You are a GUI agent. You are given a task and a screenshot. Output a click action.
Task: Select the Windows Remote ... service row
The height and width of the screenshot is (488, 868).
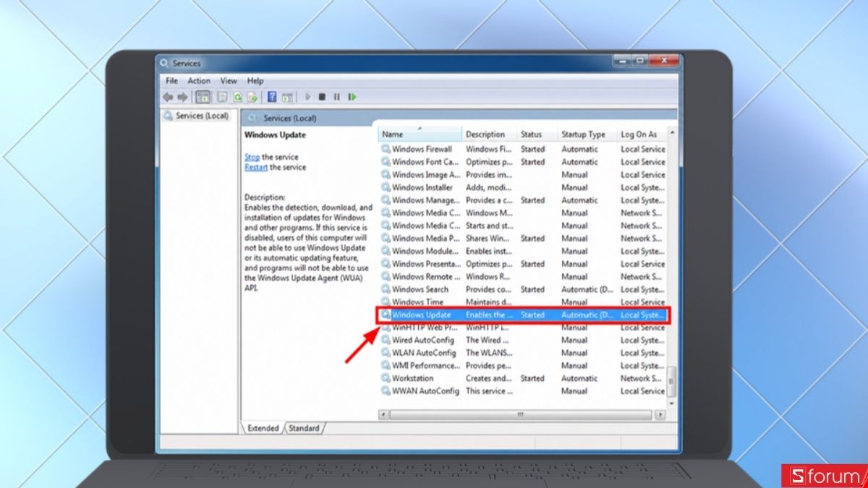point(522,276)
